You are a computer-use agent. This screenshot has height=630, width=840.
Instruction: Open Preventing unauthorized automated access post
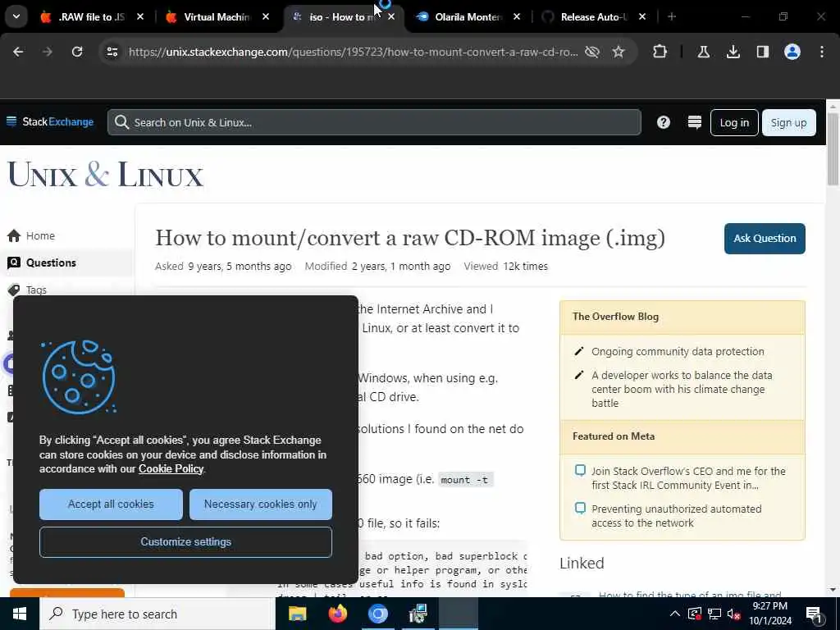[676, 515]
